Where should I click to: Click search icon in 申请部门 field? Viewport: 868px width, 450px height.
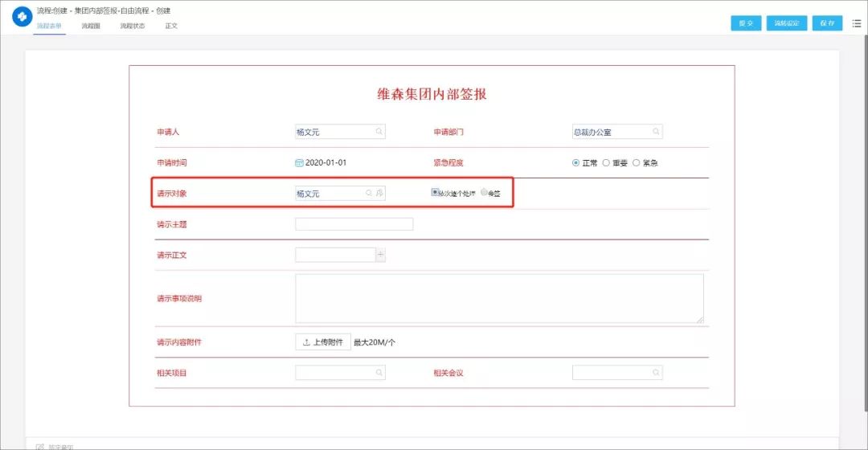coord(656,132)
